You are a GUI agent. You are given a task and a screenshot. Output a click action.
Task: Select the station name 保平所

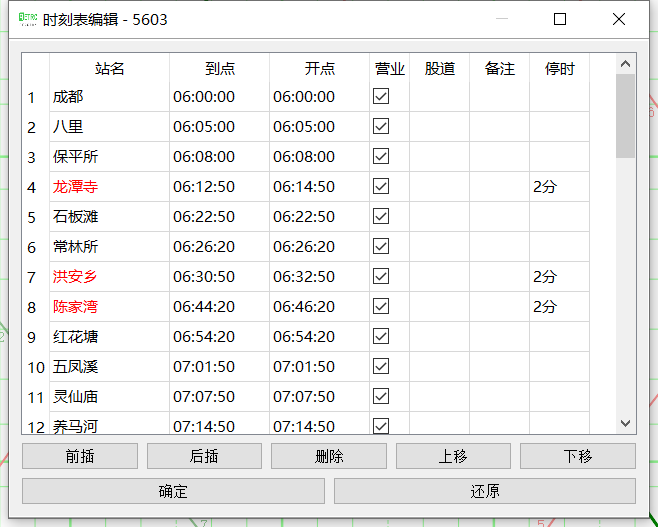[76, 157]
